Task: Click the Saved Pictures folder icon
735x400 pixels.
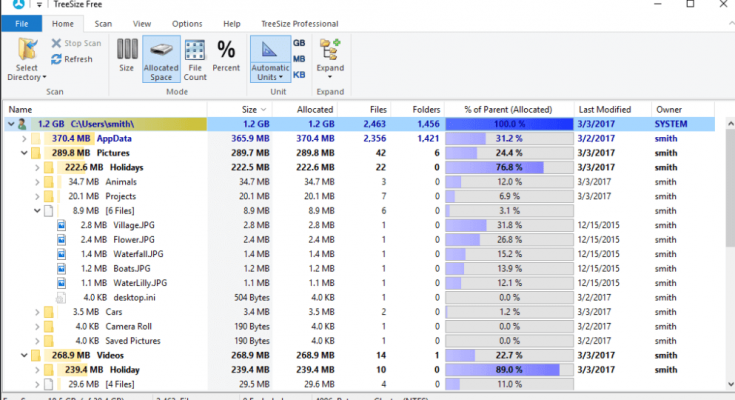Action: click(49, 341)
